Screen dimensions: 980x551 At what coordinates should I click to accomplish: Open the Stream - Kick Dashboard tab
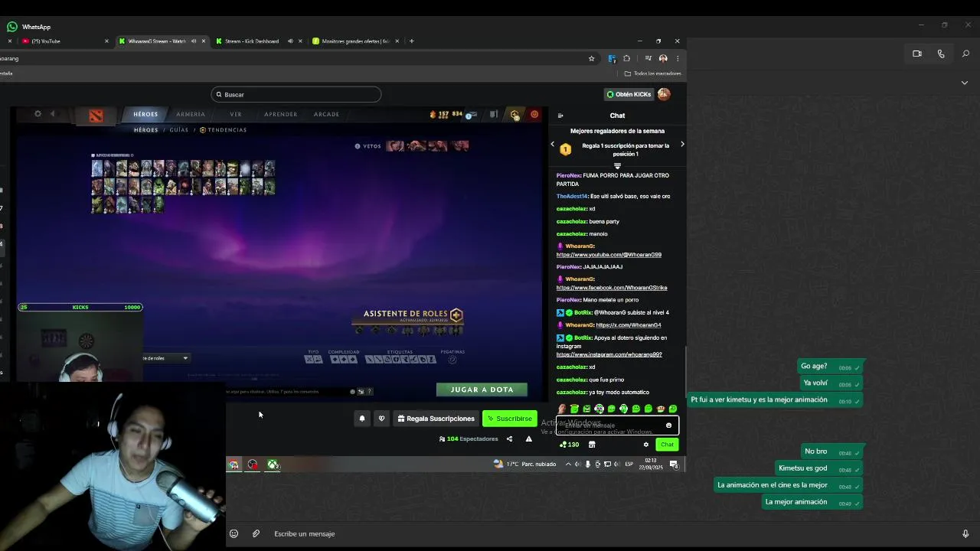point(253,41)
